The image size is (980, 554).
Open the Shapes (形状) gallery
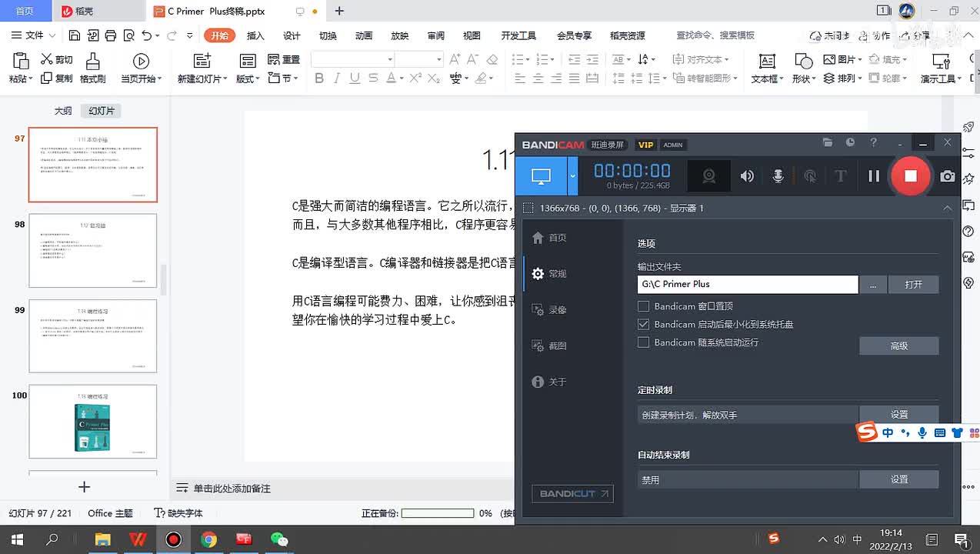click(x=804, y=68)
